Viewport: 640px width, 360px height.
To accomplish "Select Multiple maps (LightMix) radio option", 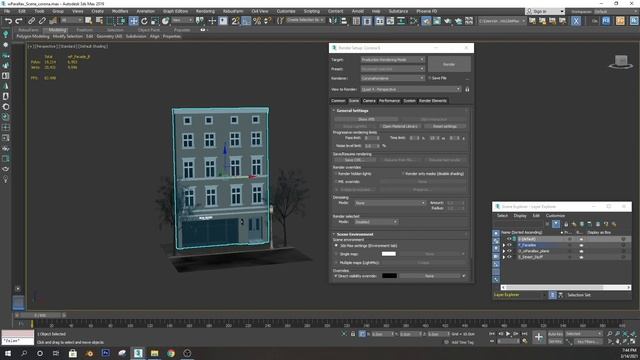I will (x=336, y=263).
